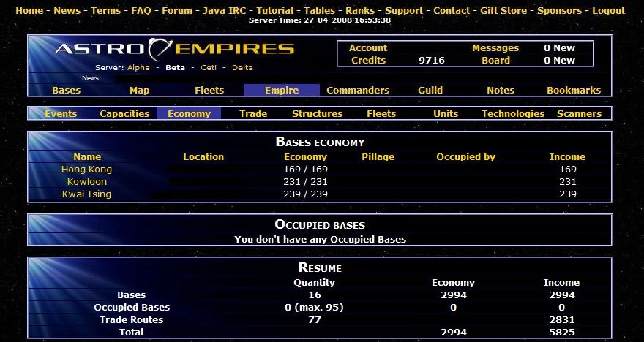
Task: Open the Contact link
Action: (452, 11)
